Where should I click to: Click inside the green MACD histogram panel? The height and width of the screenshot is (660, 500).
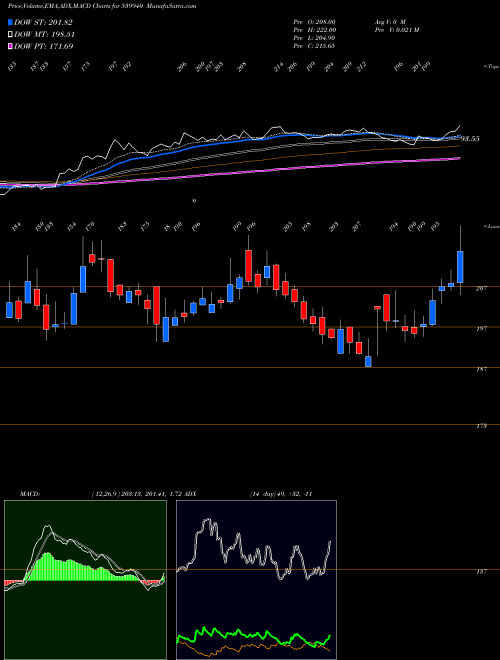point(85,580)
